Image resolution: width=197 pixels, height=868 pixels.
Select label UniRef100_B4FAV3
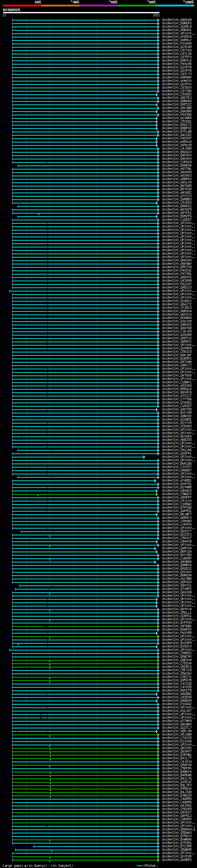tap(177, 155)
